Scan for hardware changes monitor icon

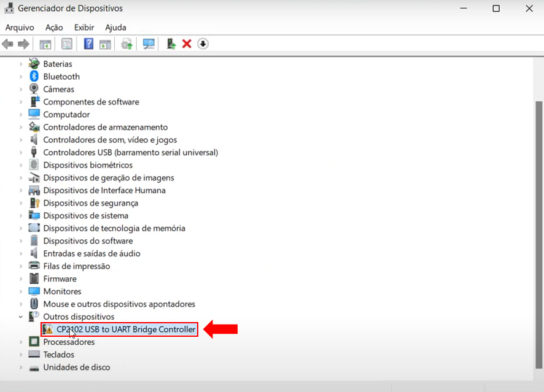click(x=149, y=44)
